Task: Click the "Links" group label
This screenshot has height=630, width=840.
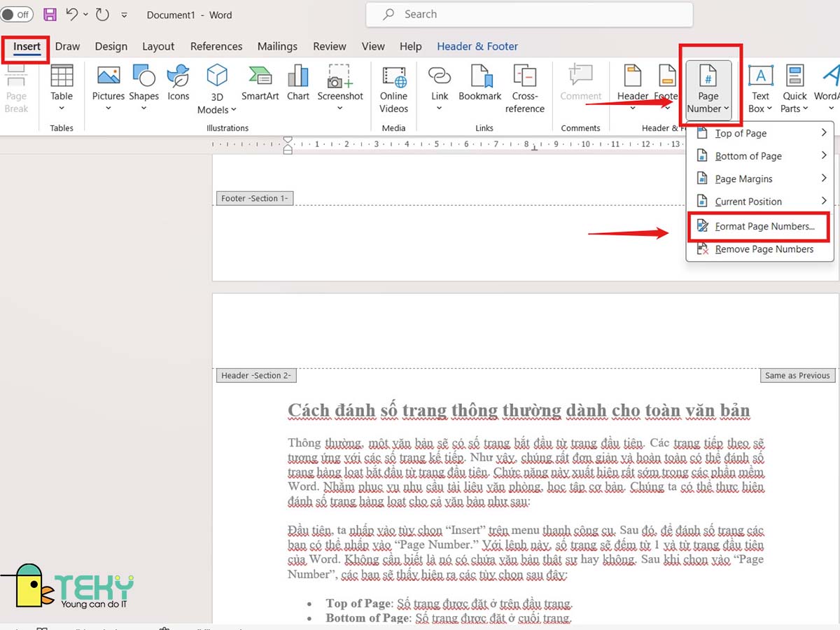Action: coord(484,128)
